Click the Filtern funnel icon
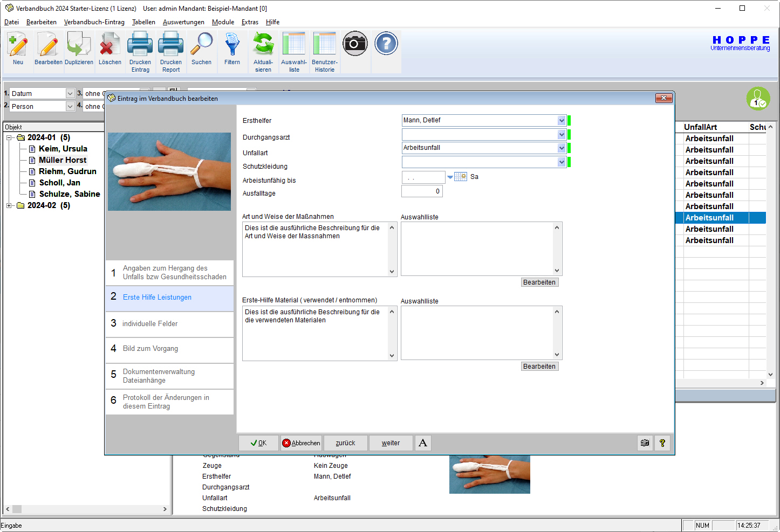Screen dimensions: 780x532 tap(232, 44)
